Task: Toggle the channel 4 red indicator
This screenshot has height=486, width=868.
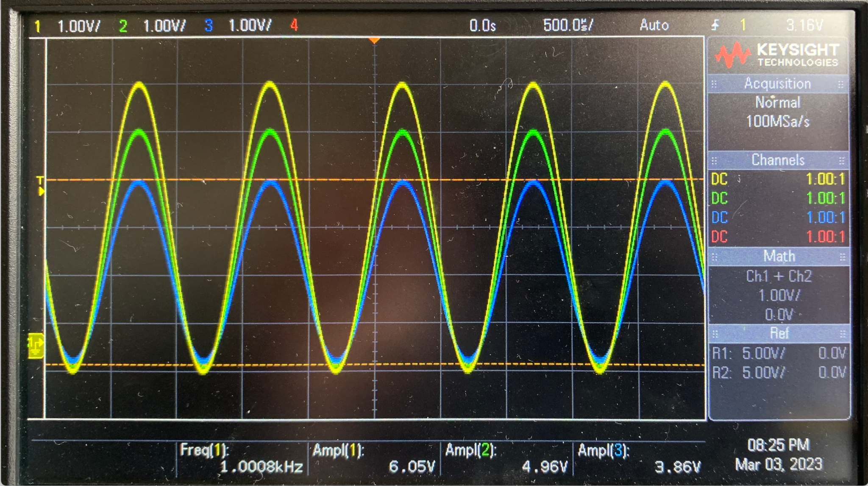Action: click(294, 25)
